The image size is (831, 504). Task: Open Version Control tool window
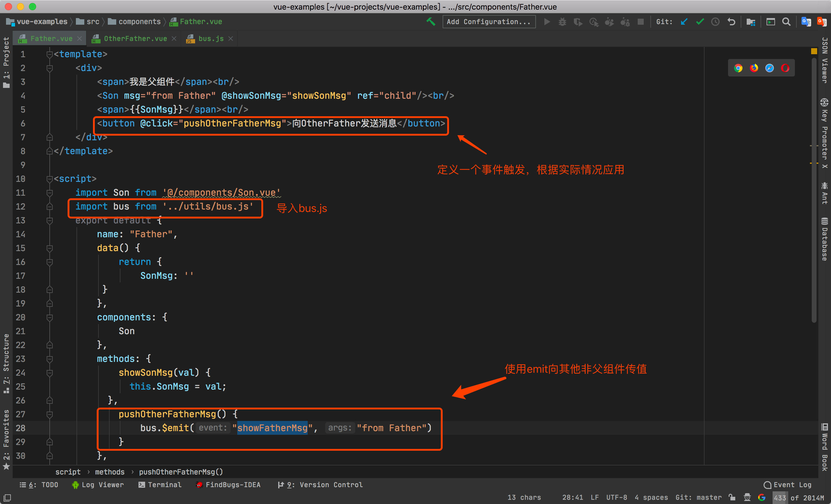[320, 485]
